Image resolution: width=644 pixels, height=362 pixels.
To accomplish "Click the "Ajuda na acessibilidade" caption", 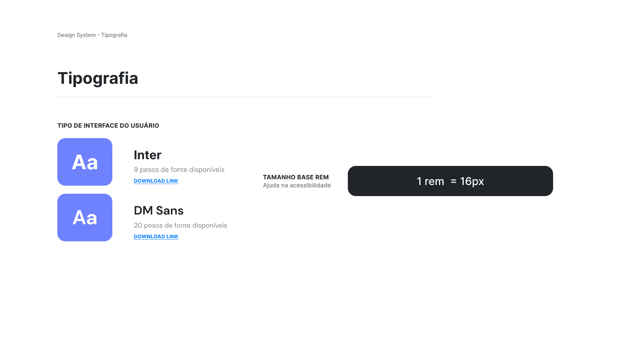I will pyautogui.click(x=297, y=185).
